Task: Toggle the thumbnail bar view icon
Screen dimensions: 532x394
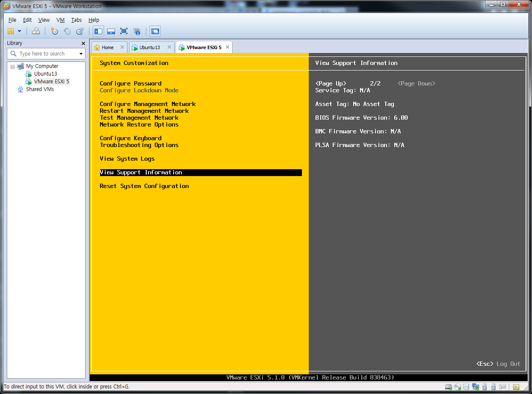Action: pyautogui.click(x=111, y=31)
